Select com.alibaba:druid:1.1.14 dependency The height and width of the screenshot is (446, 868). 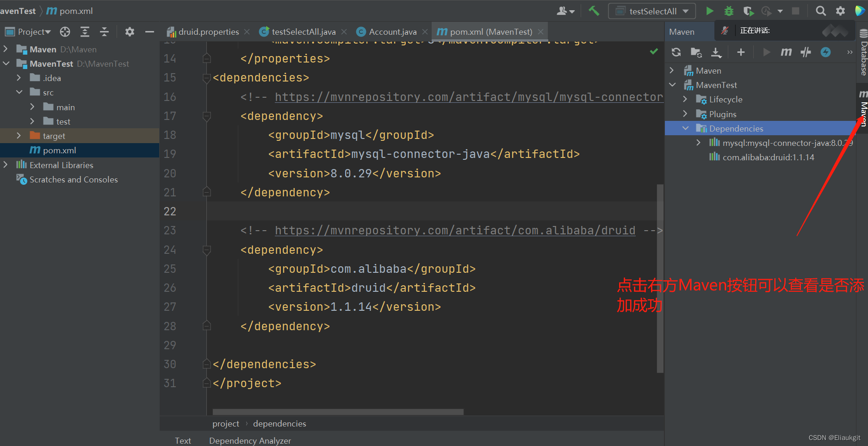click(x=768, y=157)
